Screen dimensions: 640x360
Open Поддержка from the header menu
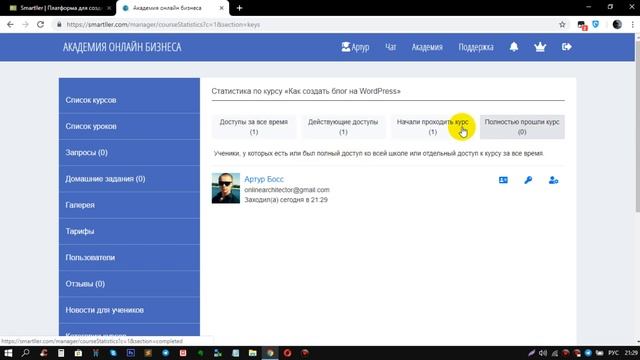476,47
